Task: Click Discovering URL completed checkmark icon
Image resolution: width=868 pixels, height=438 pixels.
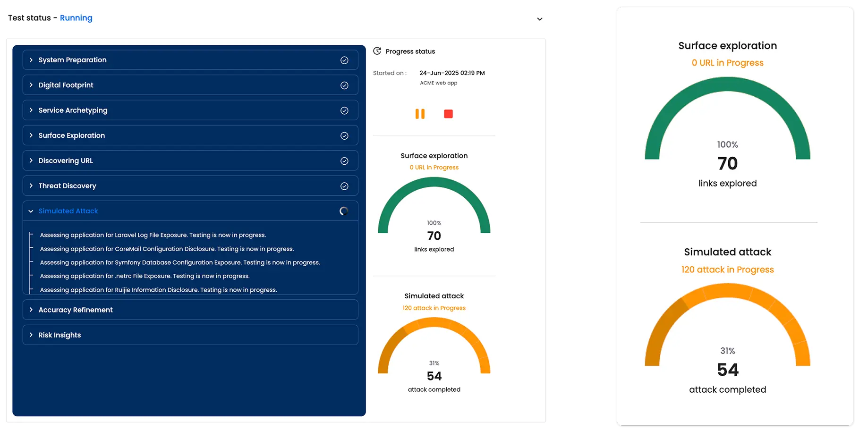Action: click(x=344, y=161)
